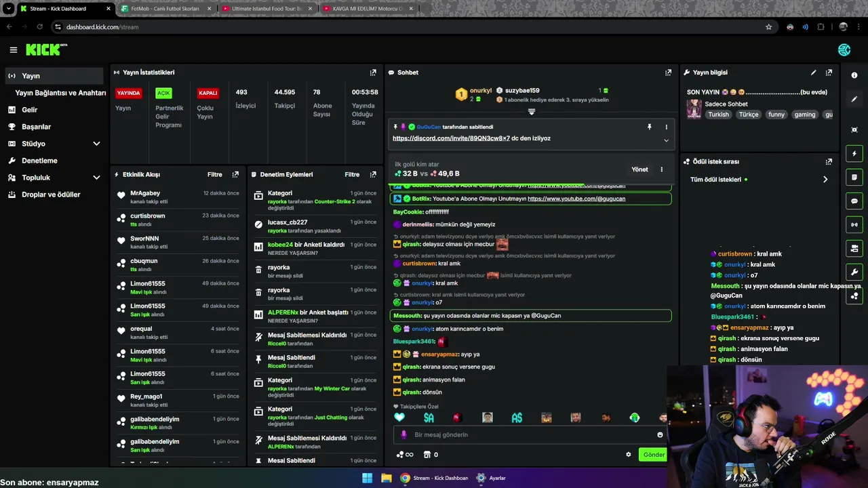Screen dimensions: 868x488
Task: Pop out the Yayın İstatistikleri panel
Action: 373,73
